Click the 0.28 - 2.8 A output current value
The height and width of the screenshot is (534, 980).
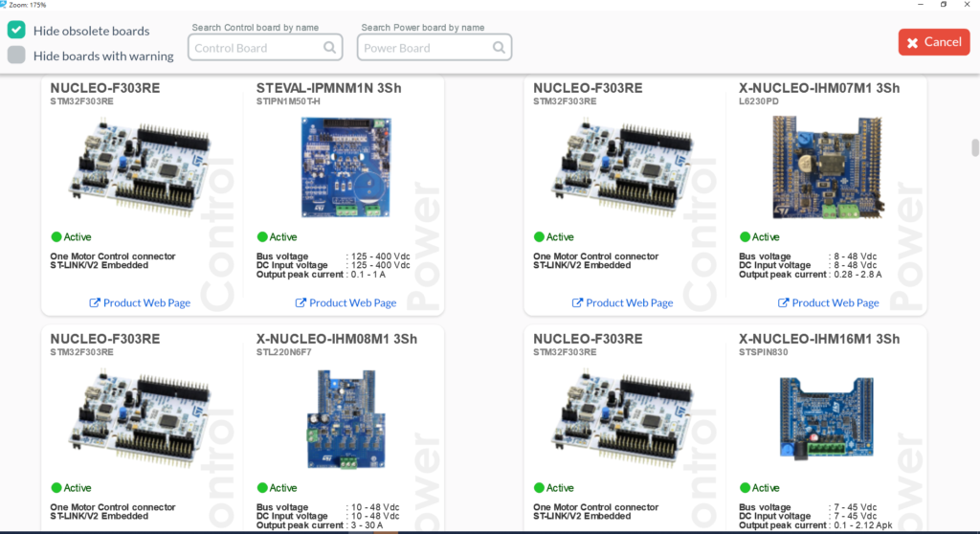pyautogui.click(x=858, y=275)
